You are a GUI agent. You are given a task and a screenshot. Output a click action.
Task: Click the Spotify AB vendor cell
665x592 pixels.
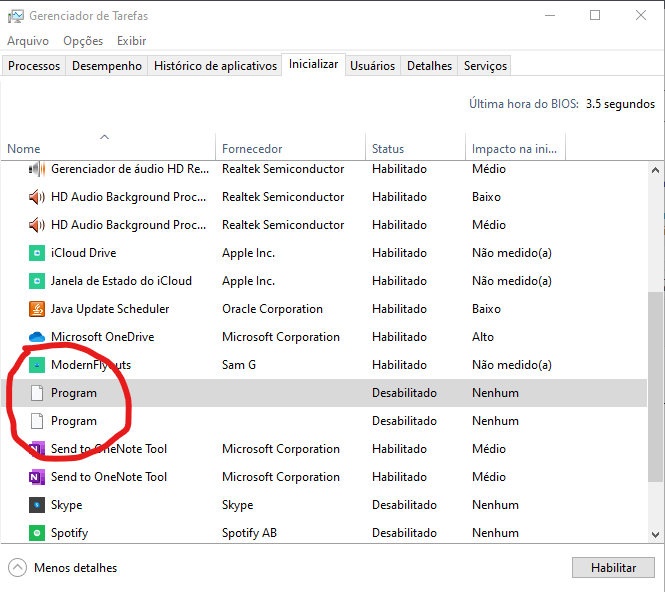(249, 533)
